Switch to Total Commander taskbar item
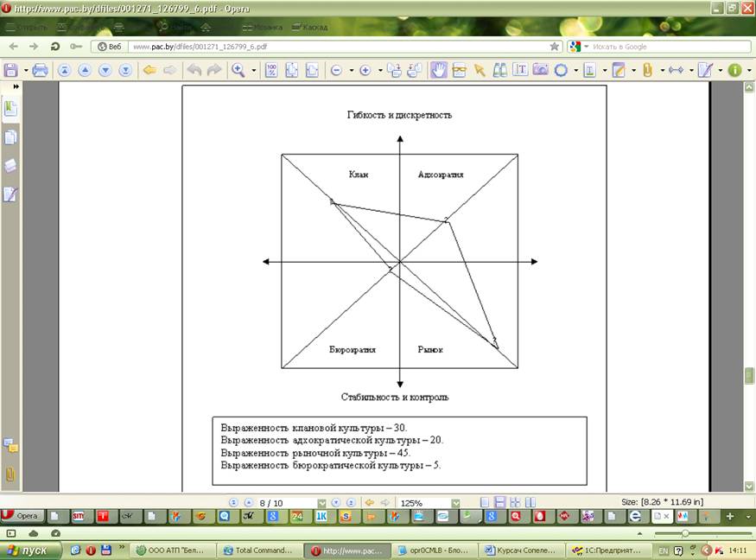The height and width of the screenshot is (560, 756). click(x=260, y=550)
